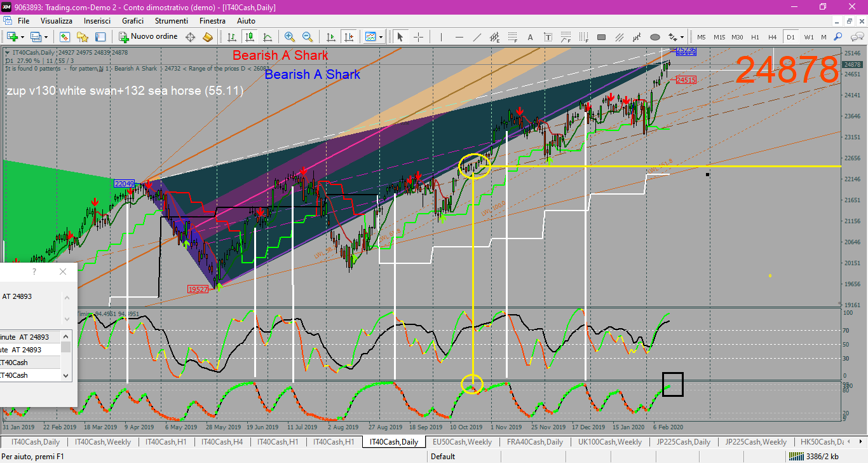Screen dimensions: 868x463
Task: Draw a trendline
Action: 477,37
